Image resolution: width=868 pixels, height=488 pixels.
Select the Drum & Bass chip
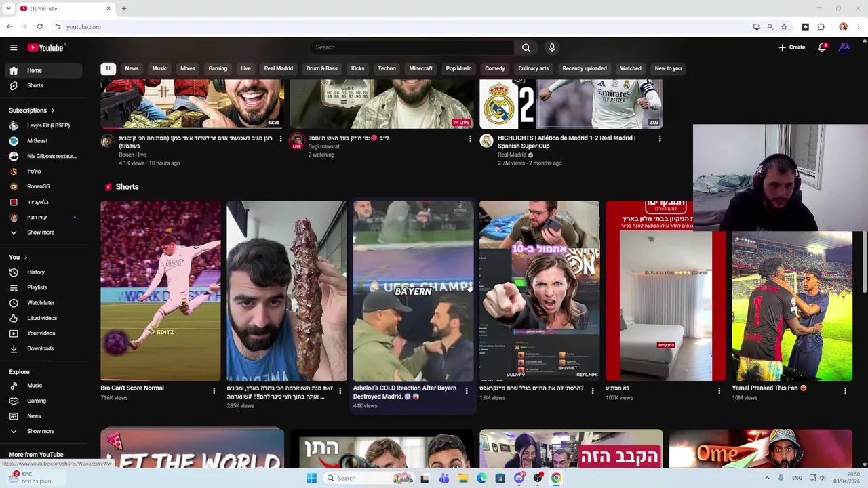click(322, 68)
